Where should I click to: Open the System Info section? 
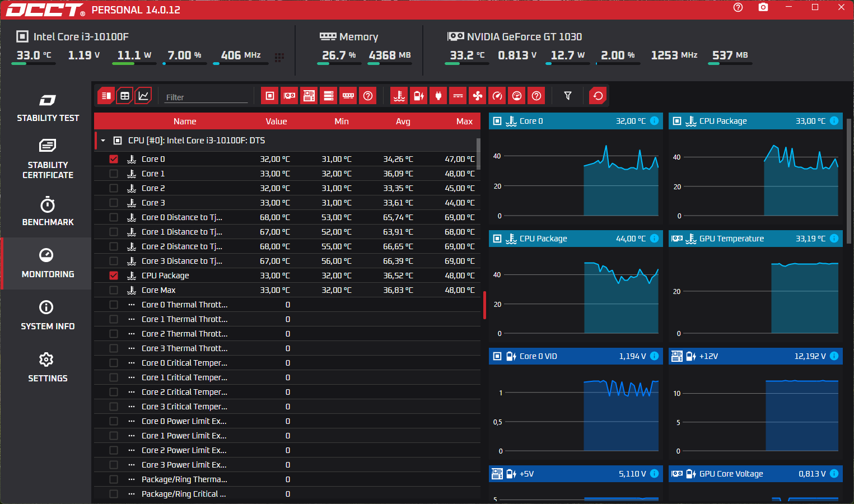pyautogui.click(x=48, y=315)
